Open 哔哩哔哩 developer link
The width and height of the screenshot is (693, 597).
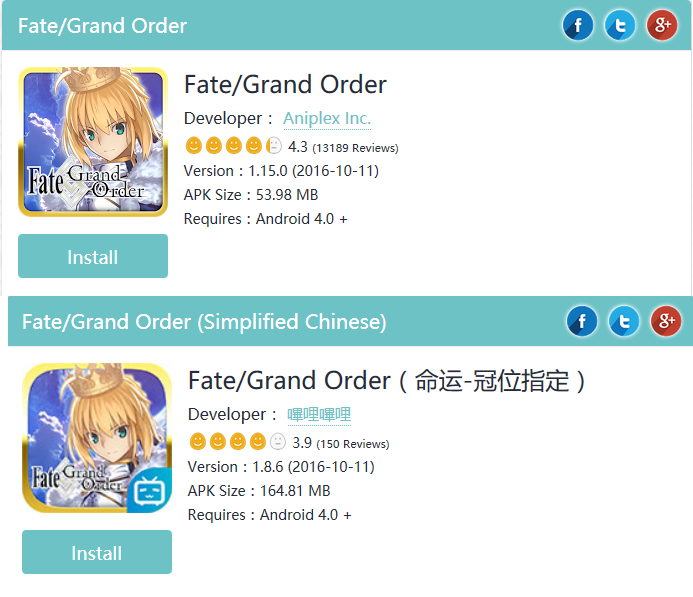(319, 414)
